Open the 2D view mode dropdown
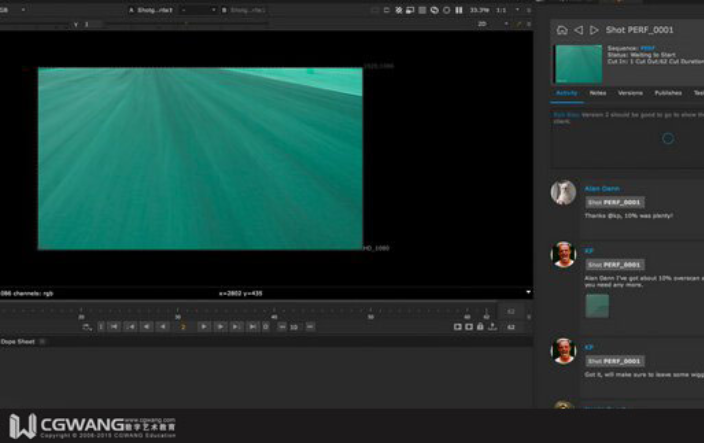 [493, 24]
